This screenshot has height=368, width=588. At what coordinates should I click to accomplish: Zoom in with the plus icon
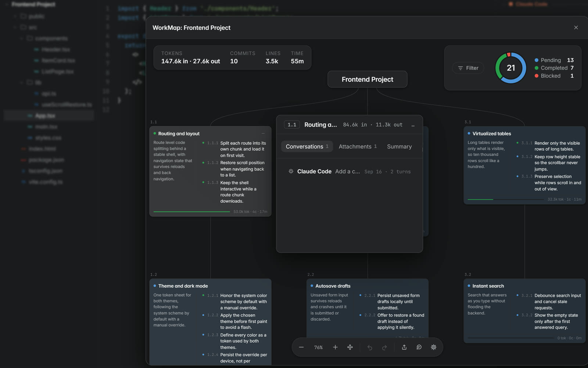(335, 347)
